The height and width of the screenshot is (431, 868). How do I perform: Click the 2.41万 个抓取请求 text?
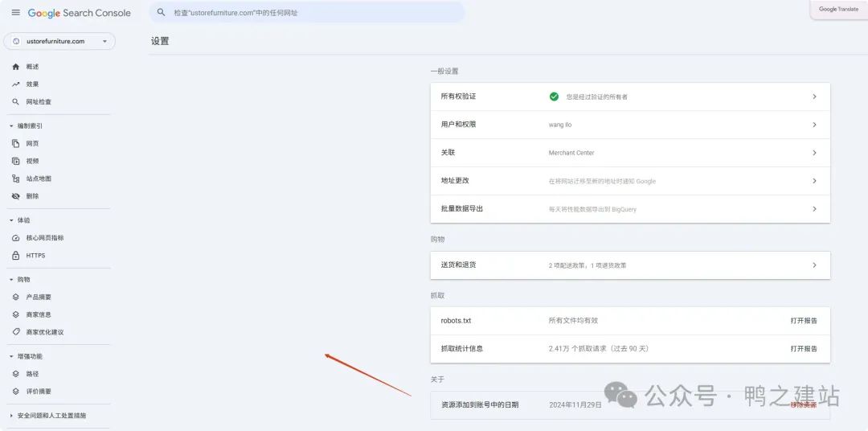tap(599, 348)
